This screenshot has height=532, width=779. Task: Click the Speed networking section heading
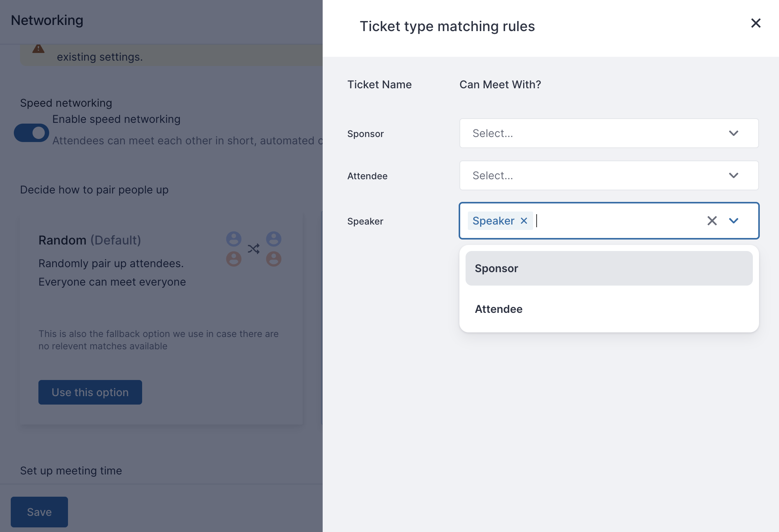click(66, 103)
